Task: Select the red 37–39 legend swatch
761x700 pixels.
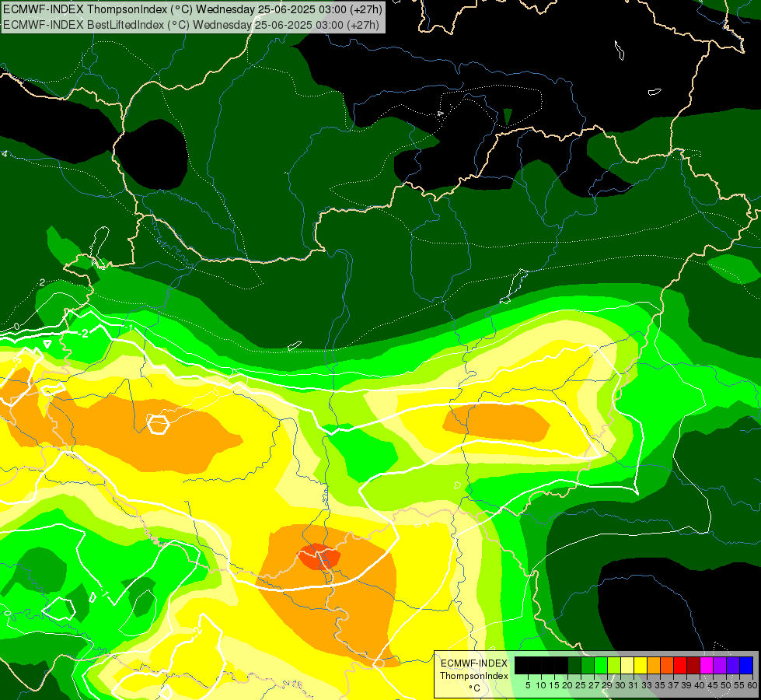Action: point(680,665)
